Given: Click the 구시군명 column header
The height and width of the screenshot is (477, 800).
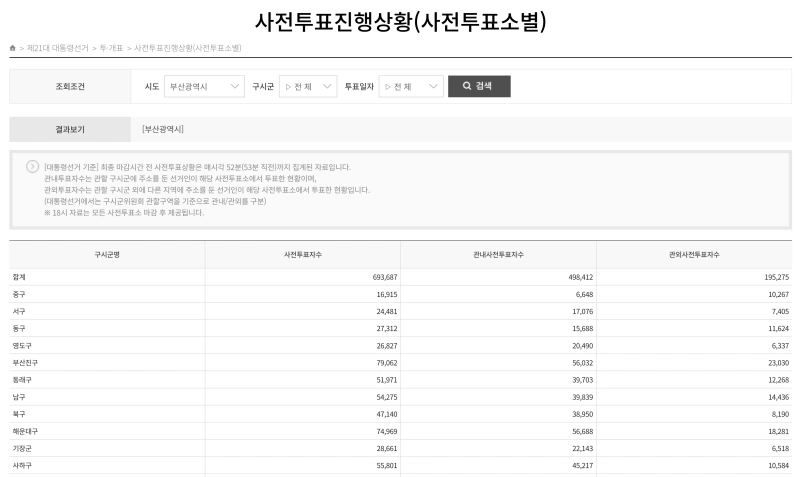Looking at the screenshot, I should (107, 255).
